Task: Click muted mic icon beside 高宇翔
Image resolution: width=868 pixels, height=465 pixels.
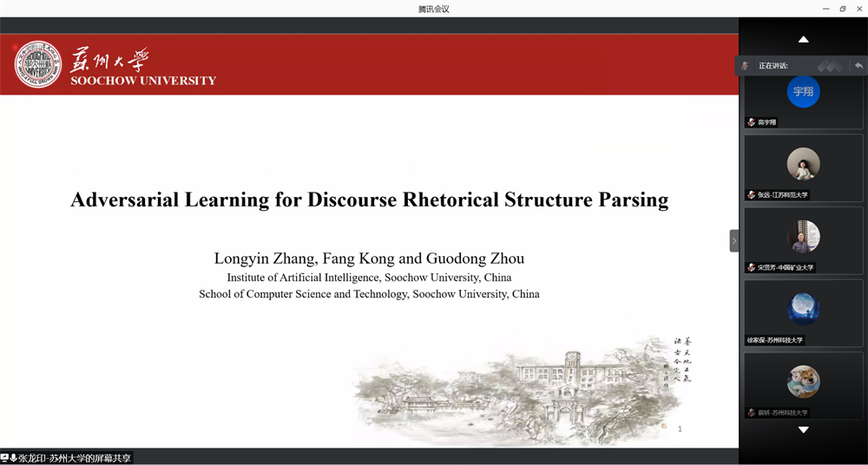Action: point(751,122)
